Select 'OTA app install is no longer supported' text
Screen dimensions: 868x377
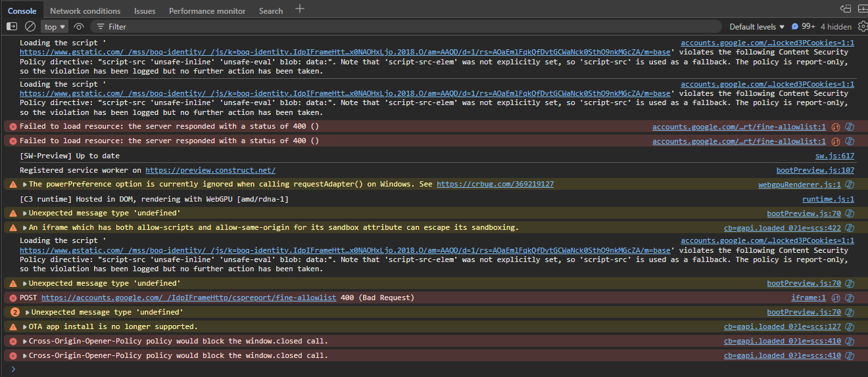(x=113, y=326)
